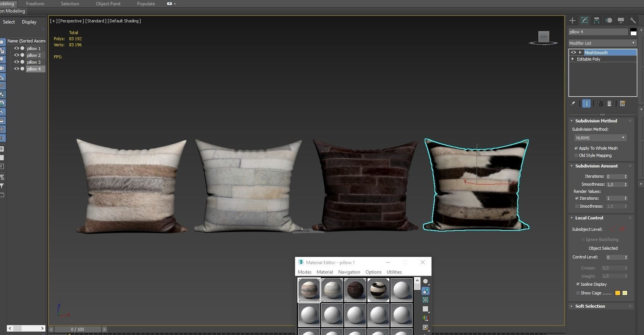Open Utilities menu in Material Editor
The image size is (644, 335).
394,272
